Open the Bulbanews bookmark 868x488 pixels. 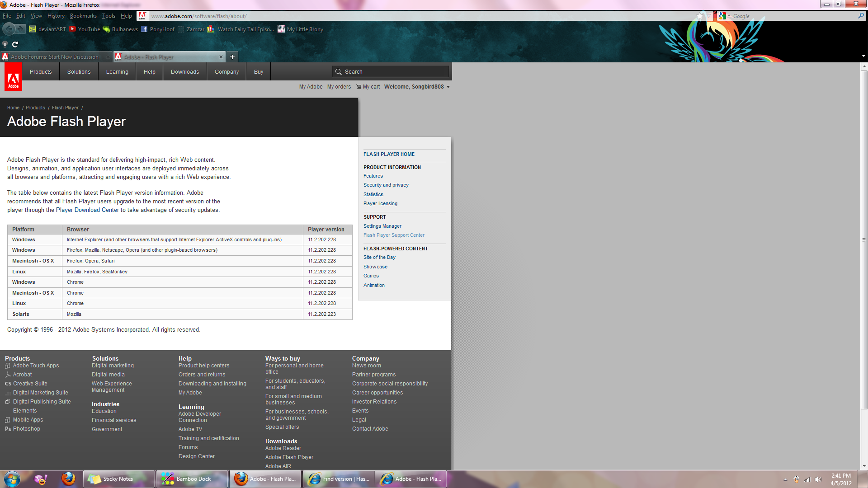(x=120, y=29)
